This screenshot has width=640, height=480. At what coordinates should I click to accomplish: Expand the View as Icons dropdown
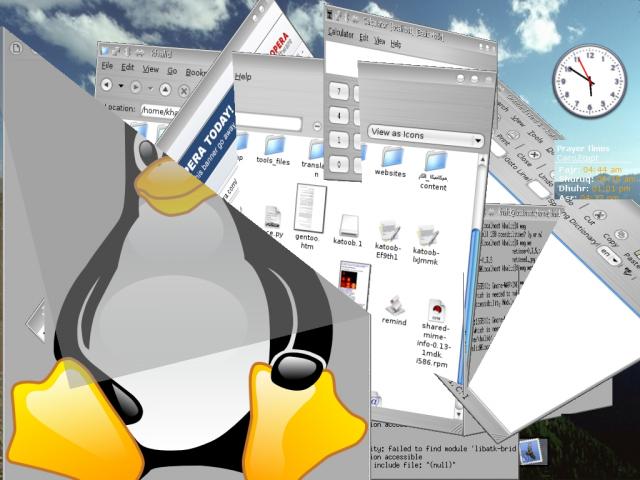pyautogui.click(x=425, y=133)
